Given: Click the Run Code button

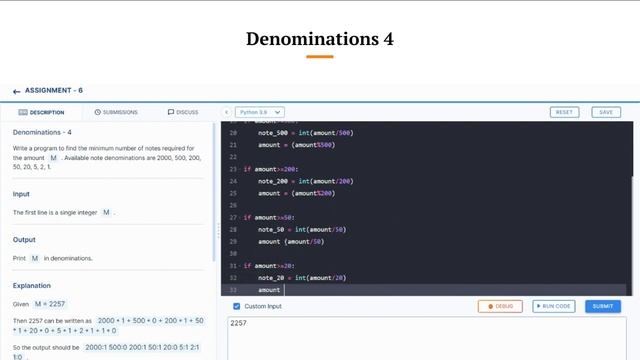Looking at the screenshot, I should (x=553, y=307).
